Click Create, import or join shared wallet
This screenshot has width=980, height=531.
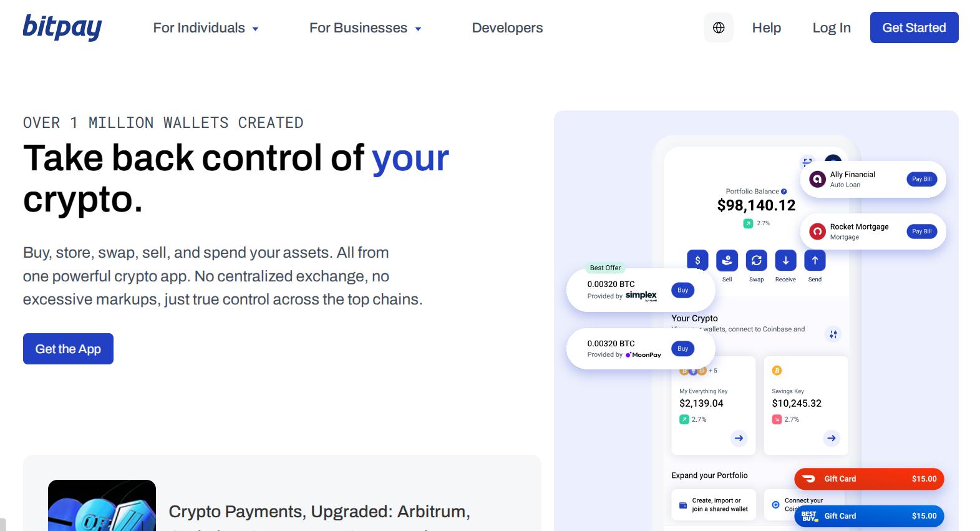pyautogui.click(x=714, y=505)
